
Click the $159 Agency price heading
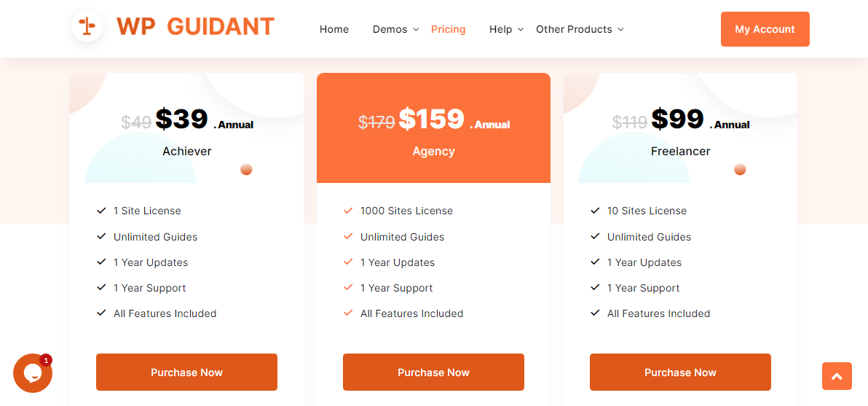tap(431, 119)
